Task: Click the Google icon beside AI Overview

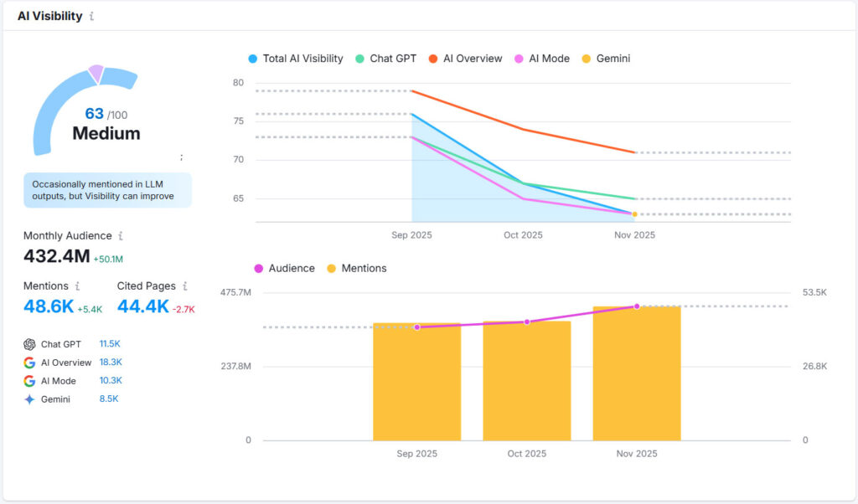Action: click(x=29, y=363)
